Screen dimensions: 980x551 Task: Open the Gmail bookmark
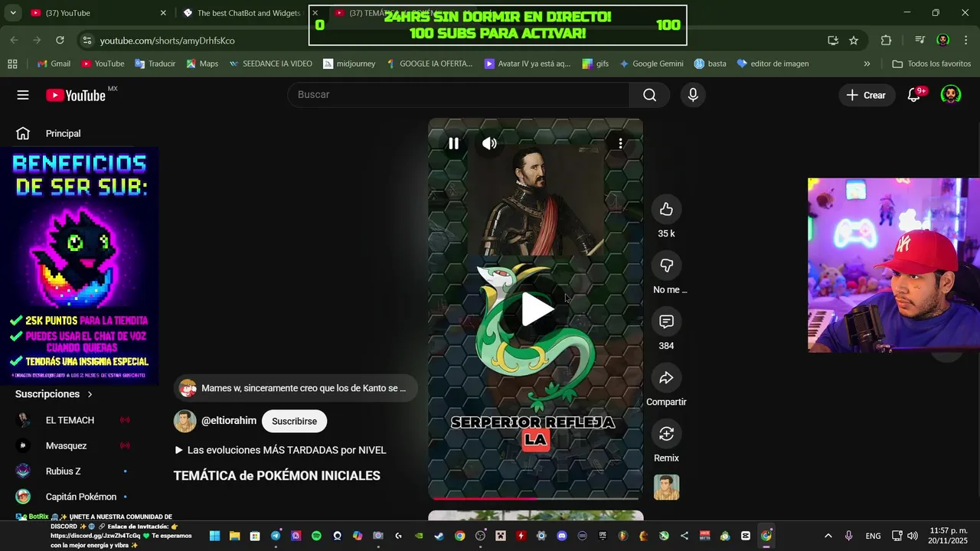click(x=54, y=64)
